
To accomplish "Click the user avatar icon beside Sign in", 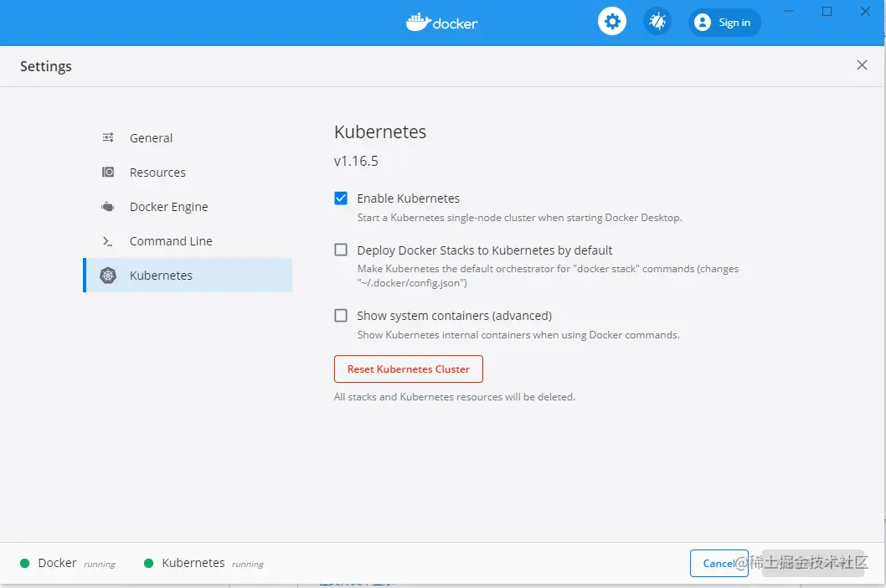I will pos(703,22).
